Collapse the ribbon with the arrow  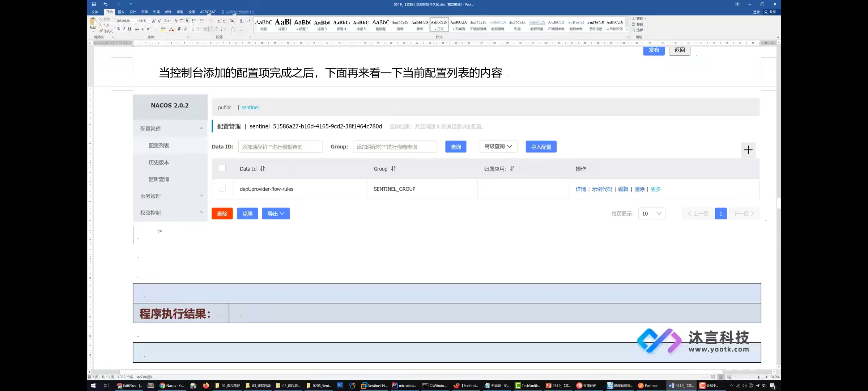pos(778,37)
